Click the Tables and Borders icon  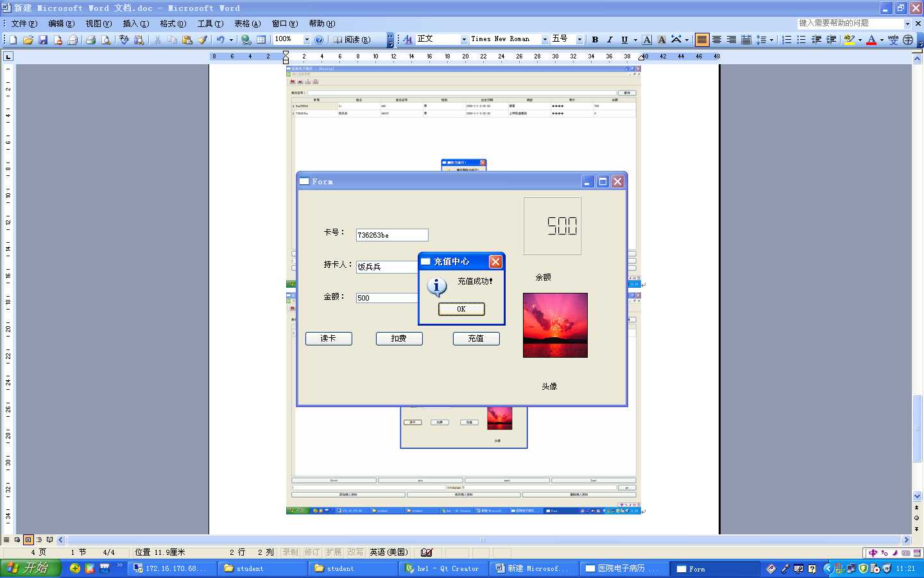(261, 40)
